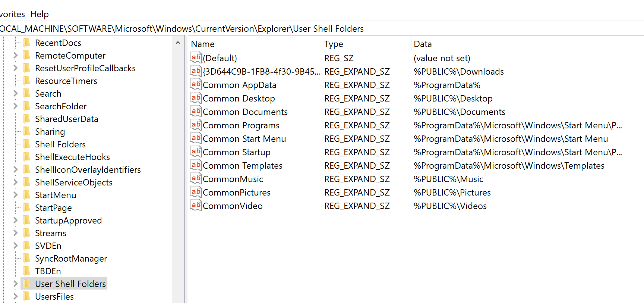Click the RemoteComputer folder icon

[x=26, y=55]
